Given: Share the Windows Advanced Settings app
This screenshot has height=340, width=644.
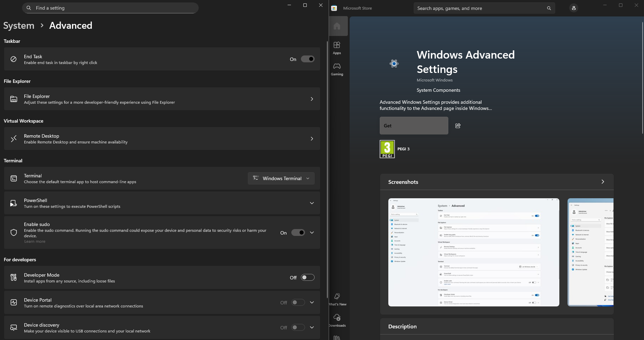Looking at the screenshot, I should (x=458, y=126).
